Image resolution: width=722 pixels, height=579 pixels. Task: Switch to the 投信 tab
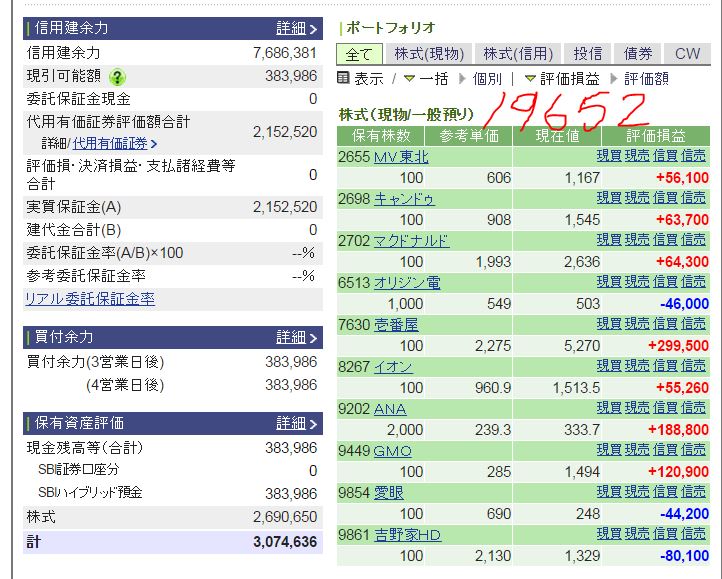(588, 54)
